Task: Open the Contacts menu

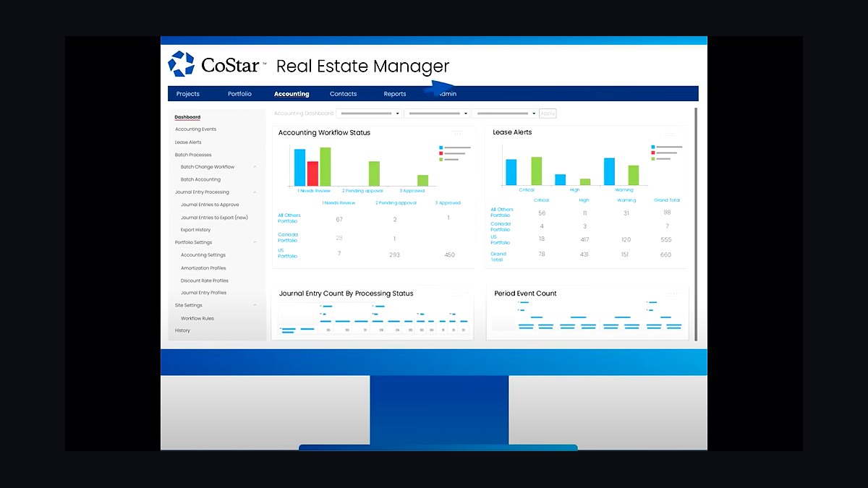Action: point(343,94)
